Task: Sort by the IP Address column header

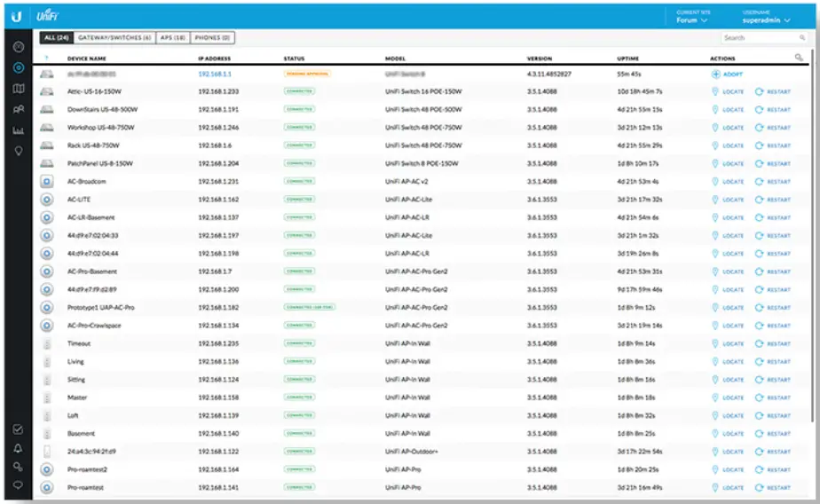Action: point(215,59)
